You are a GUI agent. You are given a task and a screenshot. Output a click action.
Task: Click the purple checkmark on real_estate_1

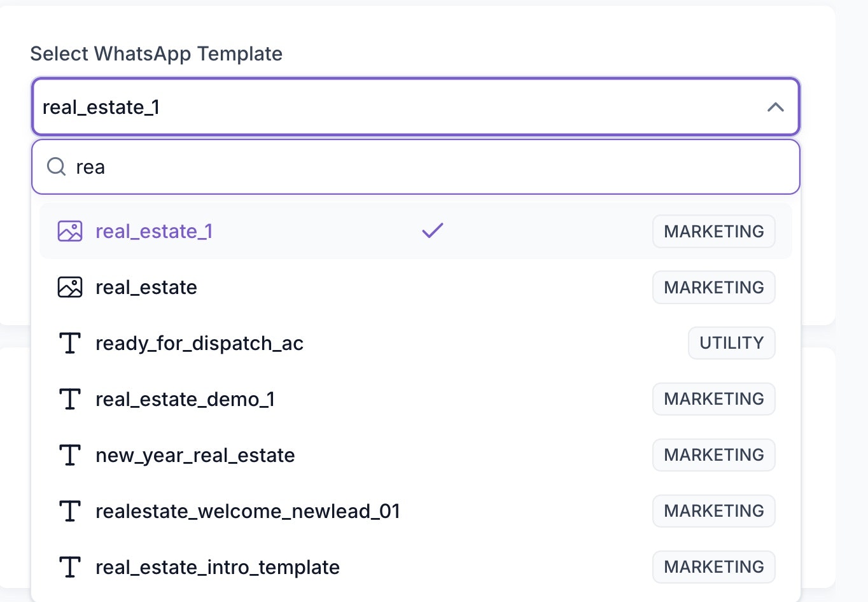click(x=433, y=230)
